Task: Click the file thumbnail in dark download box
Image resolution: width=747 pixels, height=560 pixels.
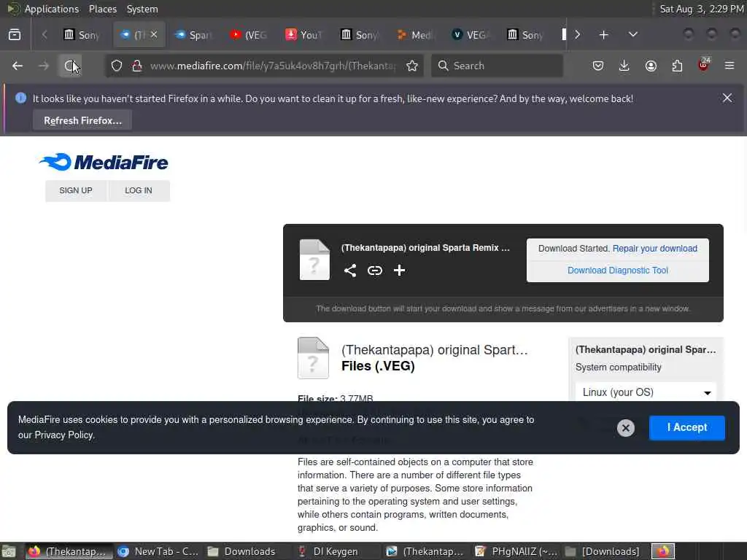Action: pyautogui.click(x=314, y=260)
